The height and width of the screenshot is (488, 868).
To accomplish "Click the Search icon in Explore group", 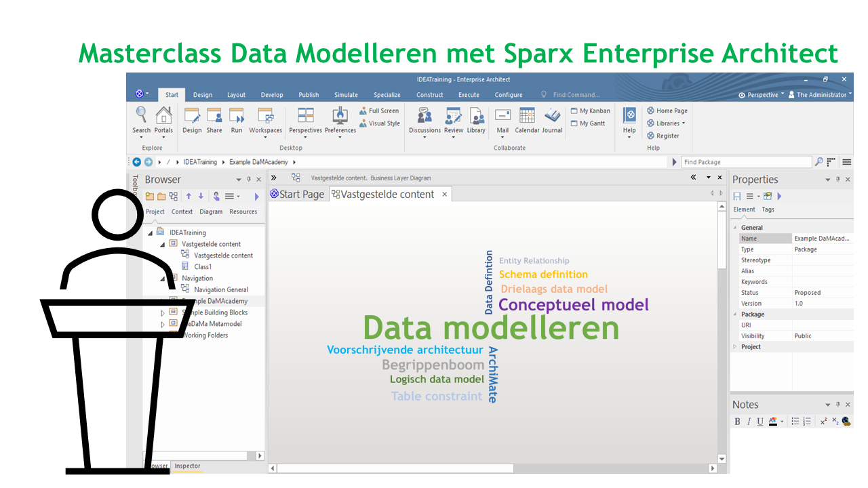I will click(141, 115).
